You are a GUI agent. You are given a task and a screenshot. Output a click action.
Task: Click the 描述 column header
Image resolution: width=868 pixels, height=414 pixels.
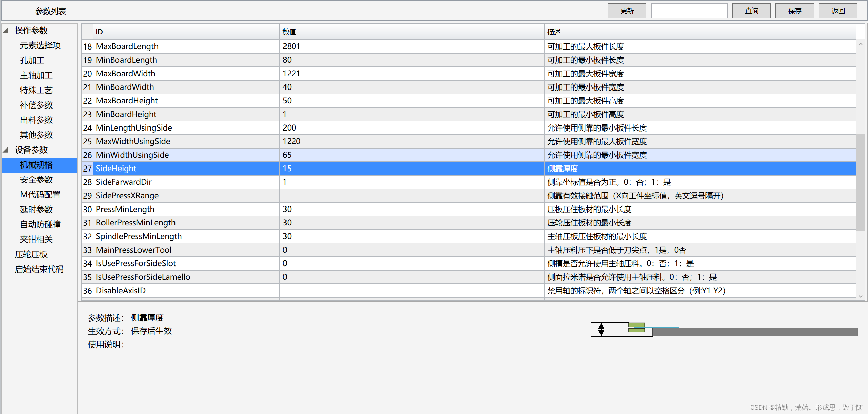tap(700, 32)
